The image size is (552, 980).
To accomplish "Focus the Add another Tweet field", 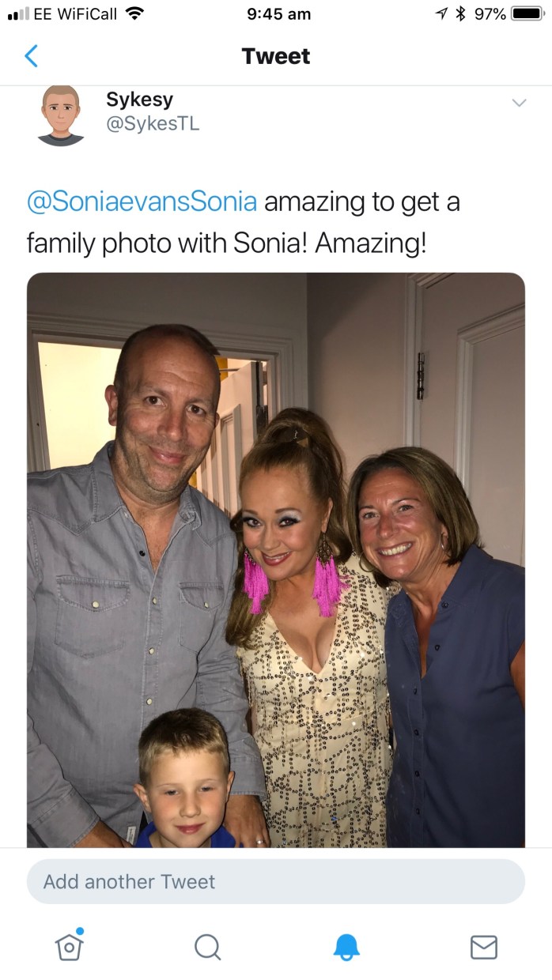I will click(276, 881).
